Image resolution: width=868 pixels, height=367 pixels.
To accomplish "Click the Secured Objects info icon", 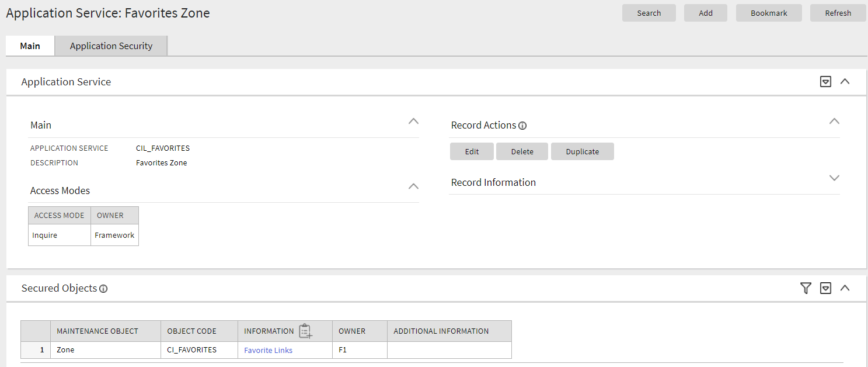I will (x=103, y=288).
